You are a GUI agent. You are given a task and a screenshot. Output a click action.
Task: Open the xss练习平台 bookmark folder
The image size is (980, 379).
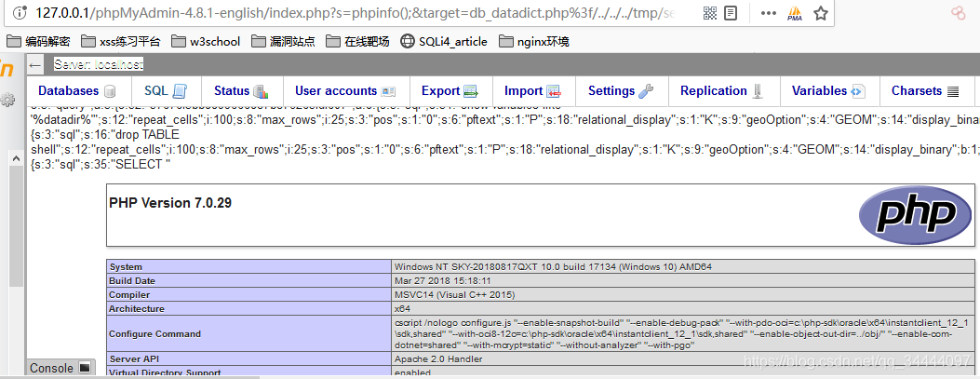click(x=121, y=41)
